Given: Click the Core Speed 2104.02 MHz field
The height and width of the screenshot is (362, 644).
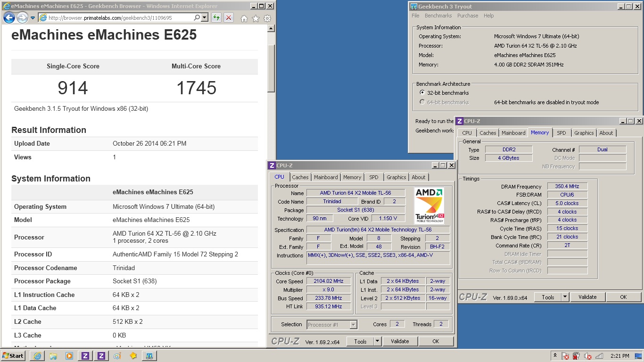Looking at the screenshot, I should coord(329,281).
